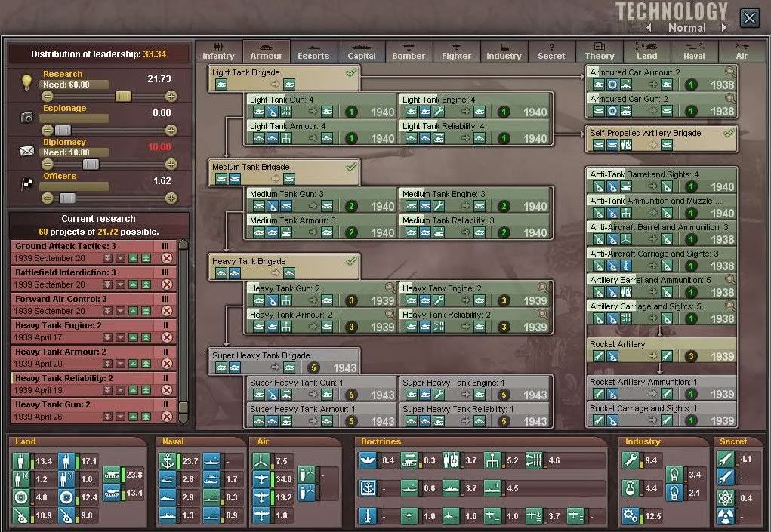
Task: Click the current research list scrollbar down arrow
Action: click(183, 419)
